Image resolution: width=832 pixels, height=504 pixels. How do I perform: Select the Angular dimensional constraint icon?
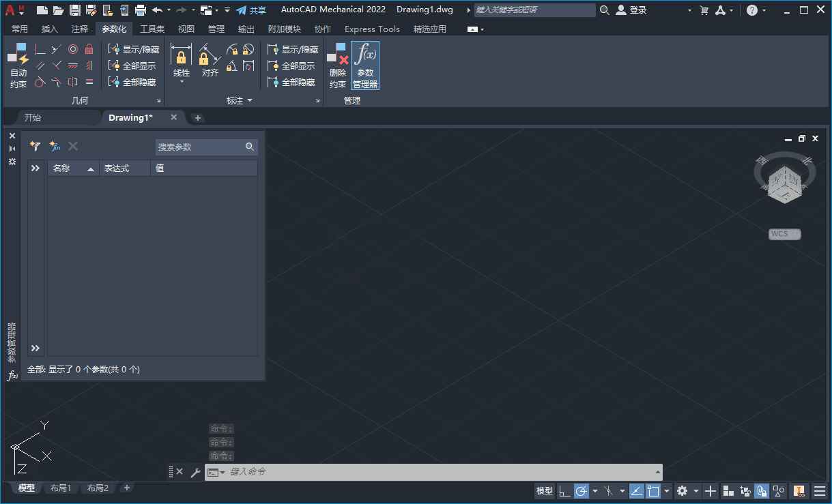232,65
